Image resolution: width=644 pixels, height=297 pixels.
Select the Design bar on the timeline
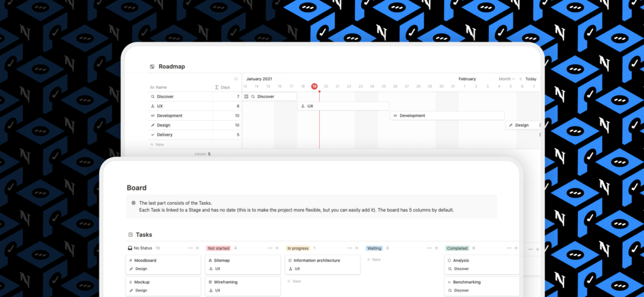point(523,125)
